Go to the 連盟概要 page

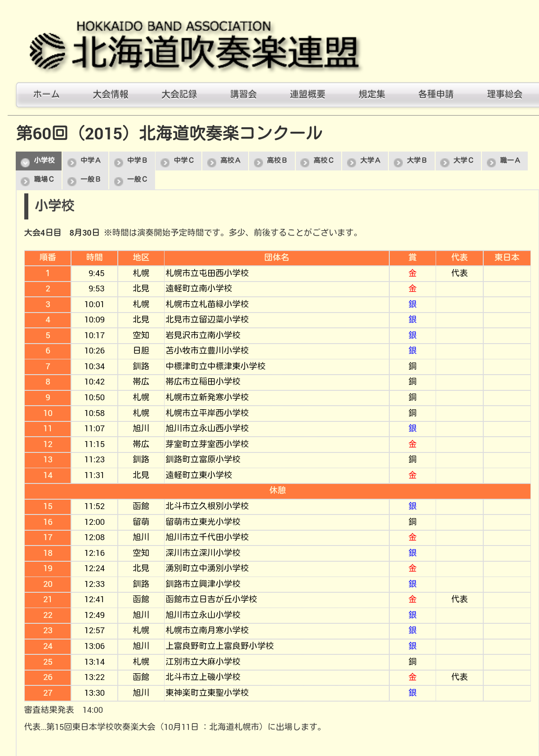pos(307,94)
